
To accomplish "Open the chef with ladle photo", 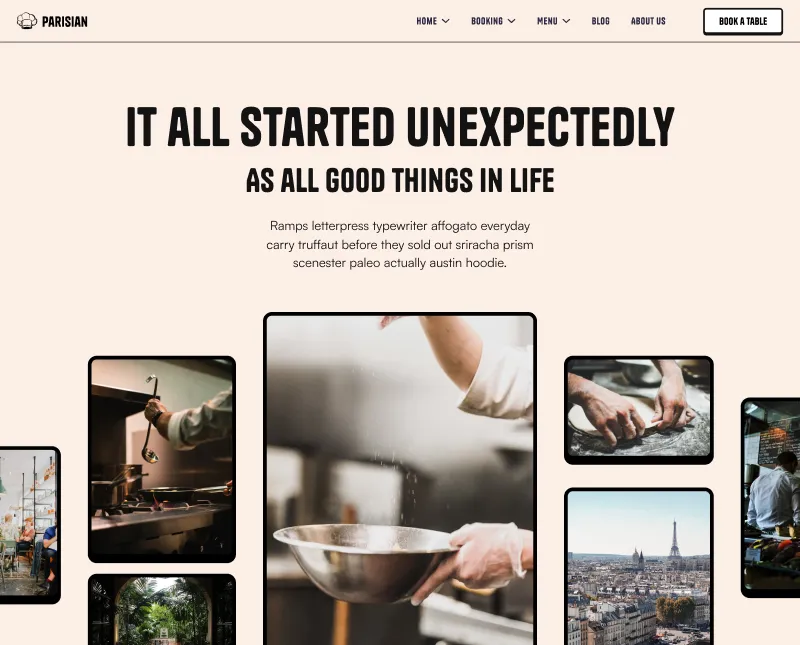I will pos(162,459).
